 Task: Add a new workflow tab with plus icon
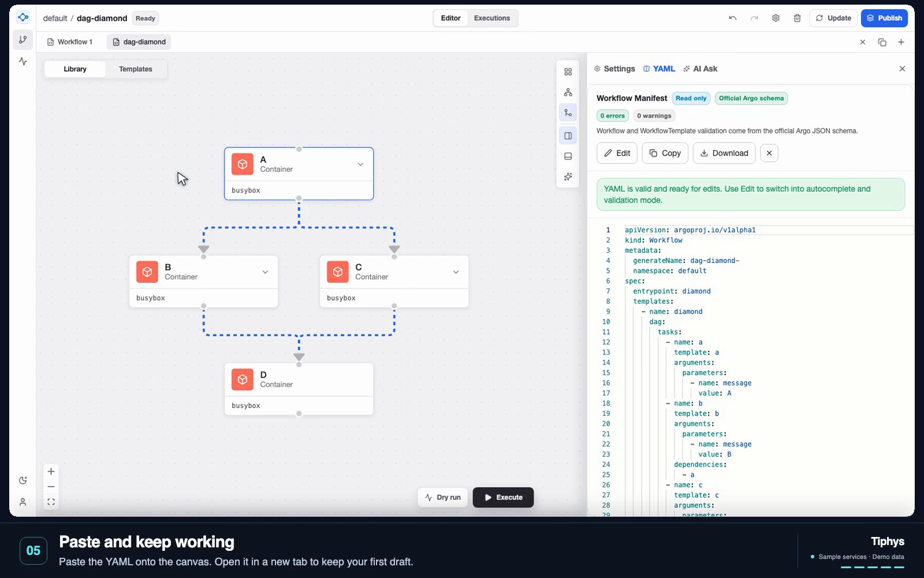tap(901, 42)
